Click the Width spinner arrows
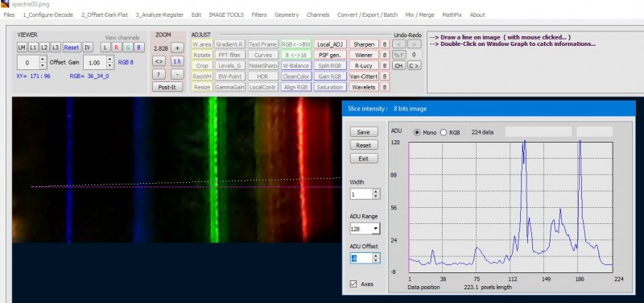 (x=376, y=194)
